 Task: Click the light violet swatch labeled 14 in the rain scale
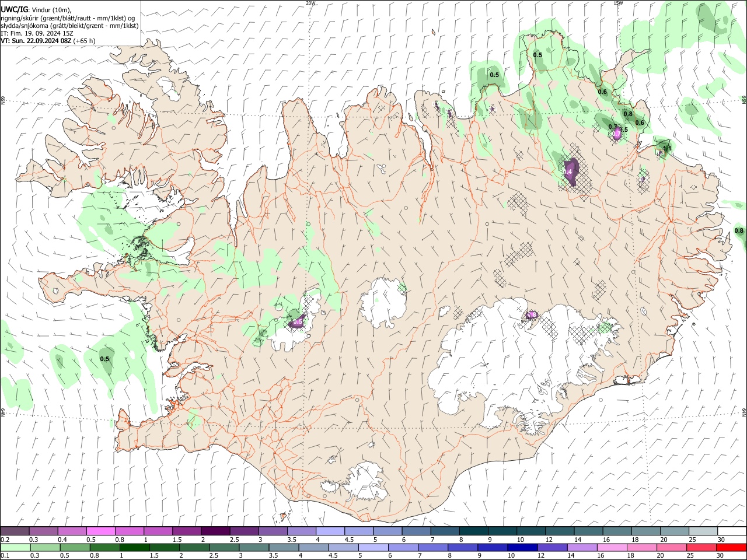coord(582,547)
